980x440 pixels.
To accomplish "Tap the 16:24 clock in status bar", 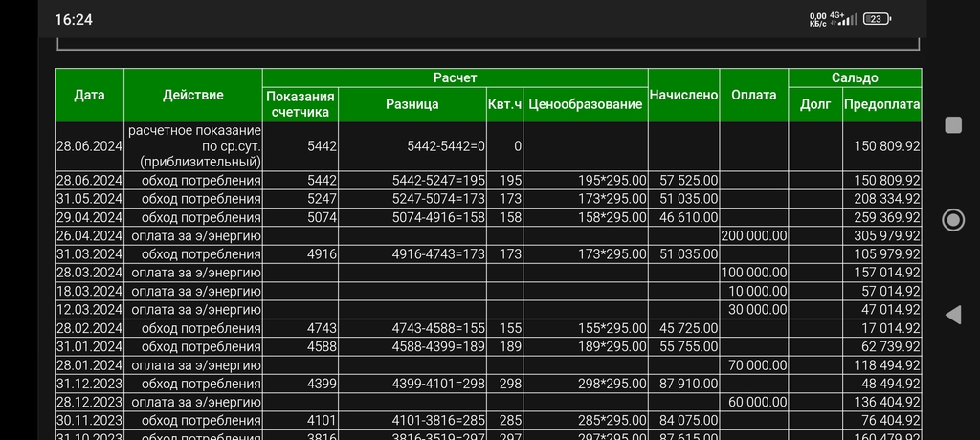I will coord(74,19).
